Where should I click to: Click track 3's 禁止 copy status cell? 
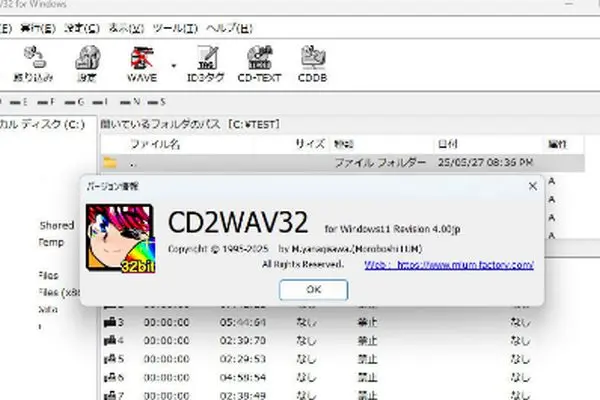pos(367,322)
